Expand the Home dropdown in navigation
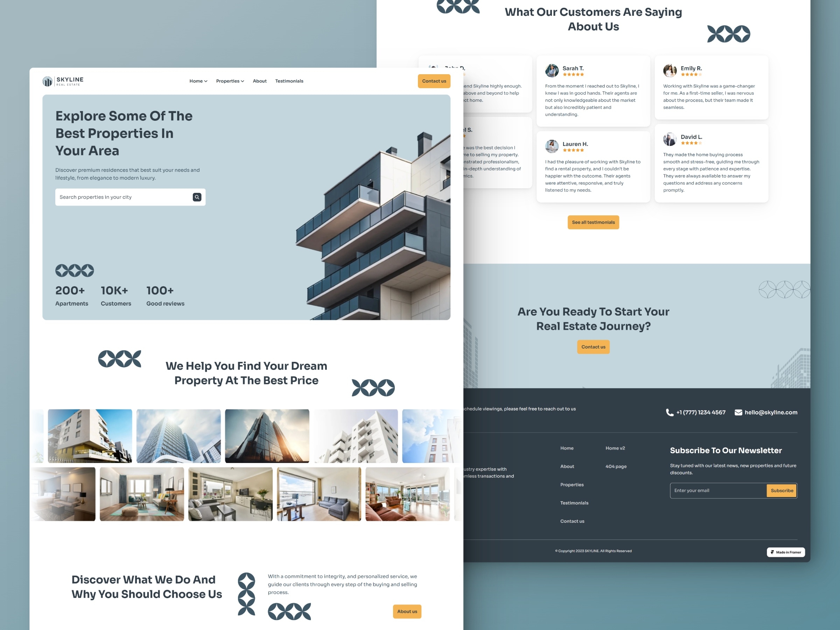 pos(197,81)
